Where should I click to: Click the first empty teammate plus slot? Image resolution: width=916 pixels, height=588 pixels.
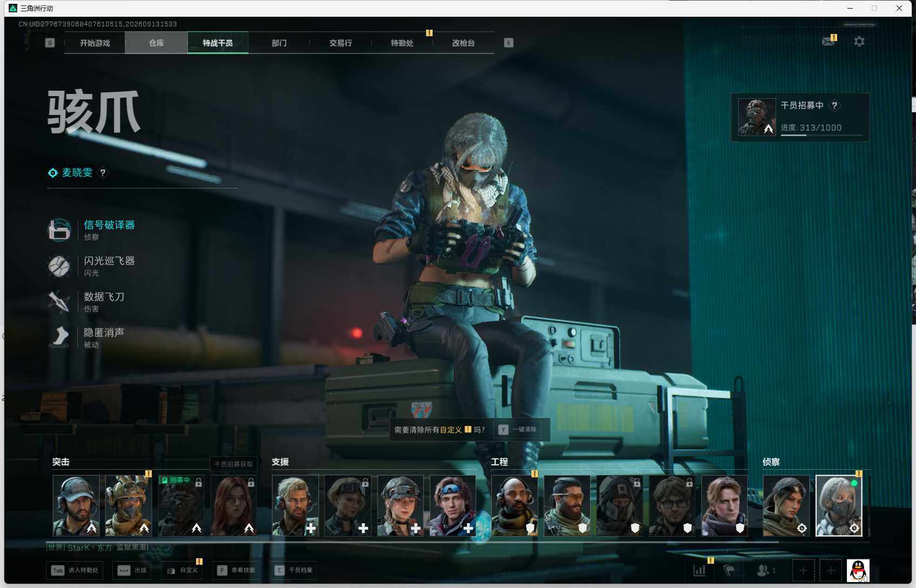click(x=803, y=570)
